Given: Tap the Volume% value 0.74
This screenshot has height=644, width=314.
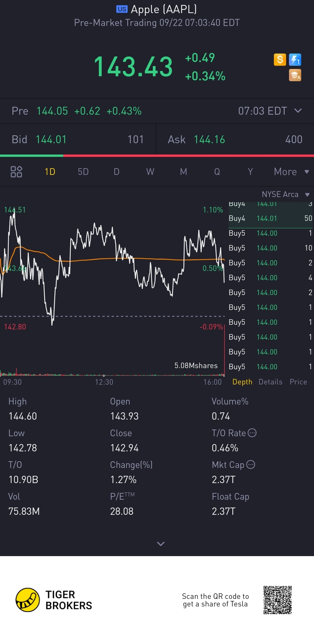Looking at the screenshot, I should pos(221,416).
